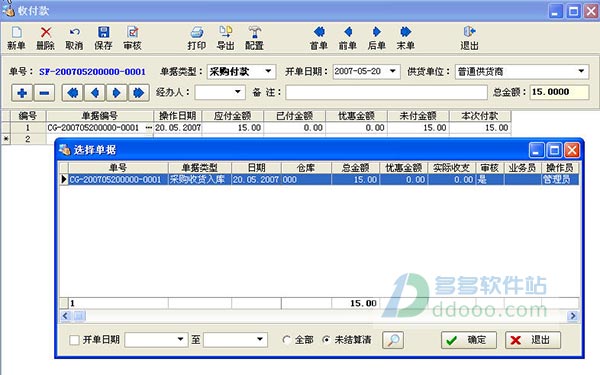600x375 pixels.
Task: Click the next-record right arrow button
Action: click(x=117, y=93)
